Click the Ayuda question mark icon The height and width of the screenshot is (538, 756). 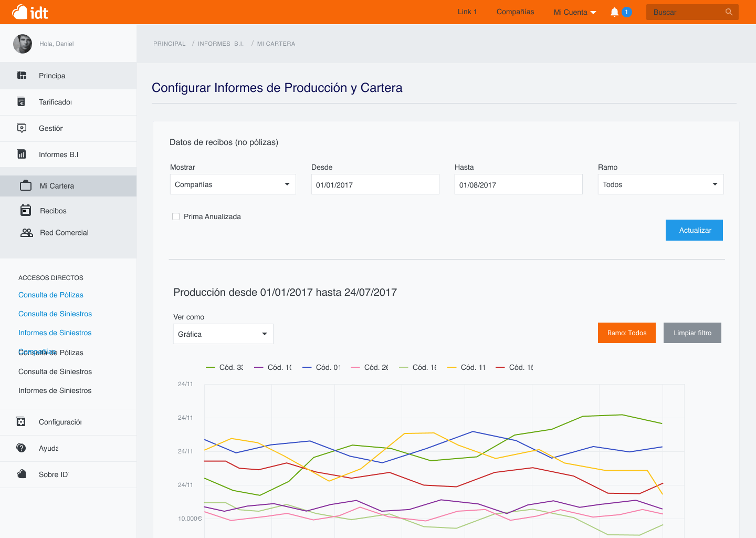click(21, 448)
